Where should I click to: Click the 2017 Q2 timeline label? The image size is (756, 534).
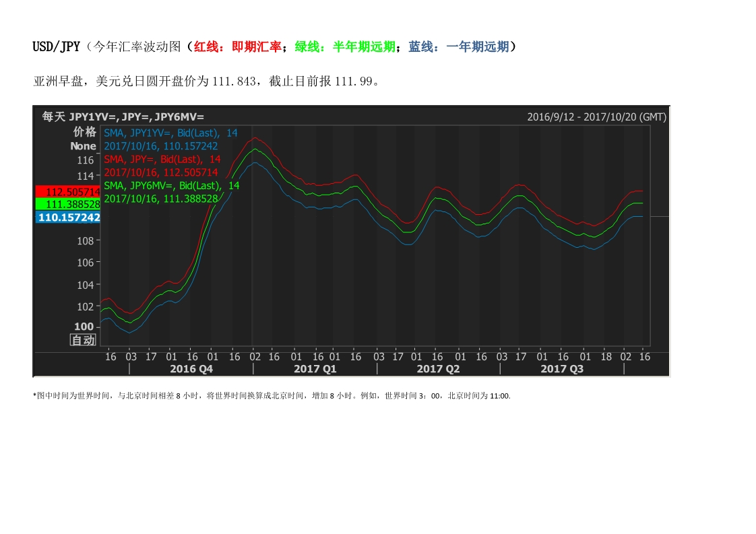point(438,369)
